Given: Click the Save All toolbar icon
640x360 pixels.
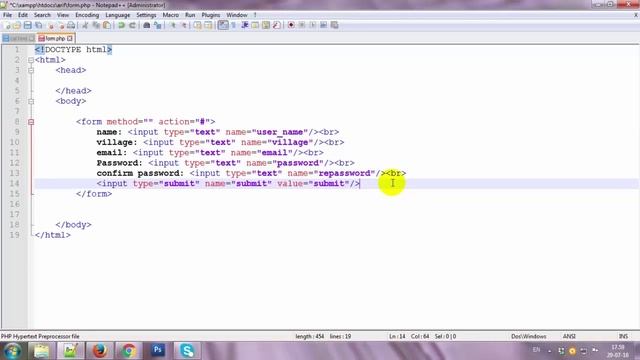Looking at the screenshot, I should point(39,25).
